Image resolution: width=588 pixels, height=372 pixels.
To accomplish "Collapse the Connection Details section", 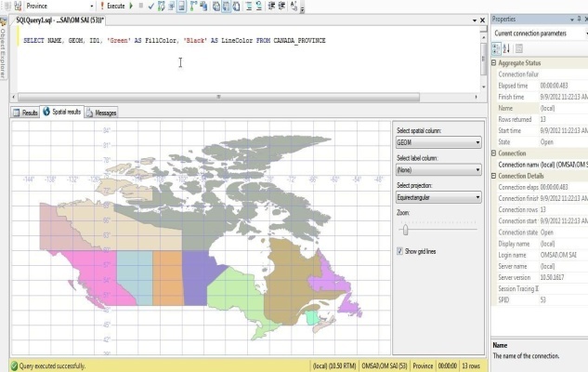I will click(494, 176).
